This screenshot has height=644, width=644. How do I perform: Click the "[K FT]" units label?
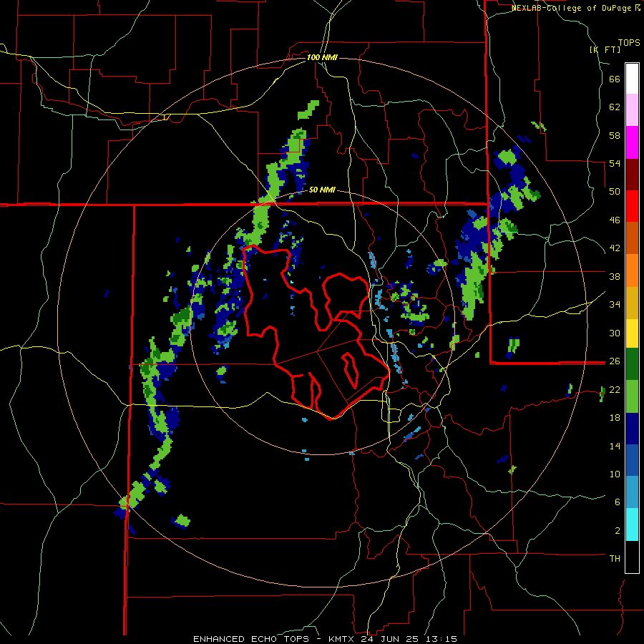coord(605,49)
